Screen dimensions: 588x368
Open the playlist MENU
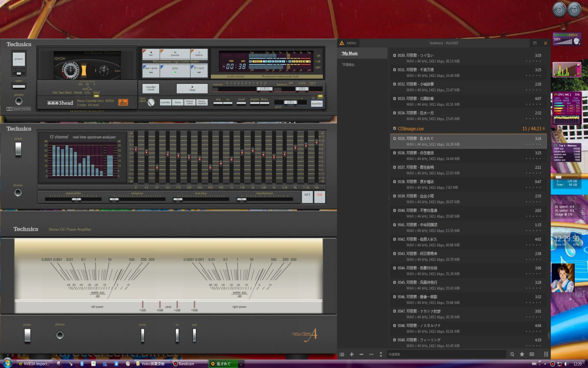348,43
